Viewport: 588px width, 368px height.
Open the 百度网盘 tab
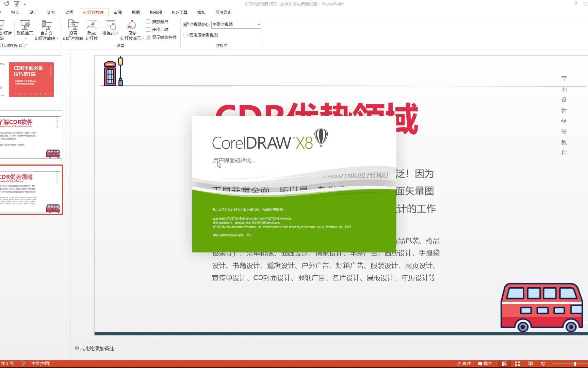(223, 12)
